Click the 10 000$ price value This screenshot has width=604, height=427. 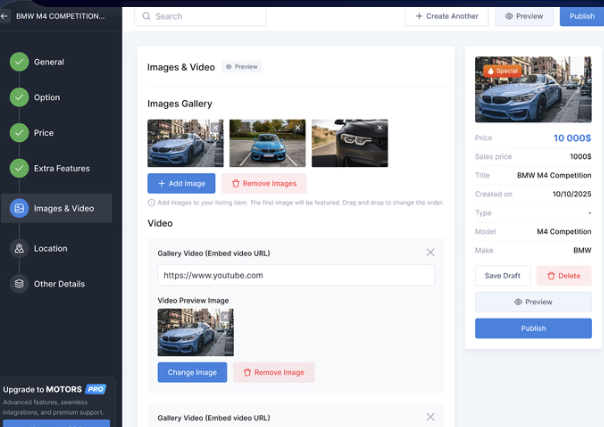point(572,138)
